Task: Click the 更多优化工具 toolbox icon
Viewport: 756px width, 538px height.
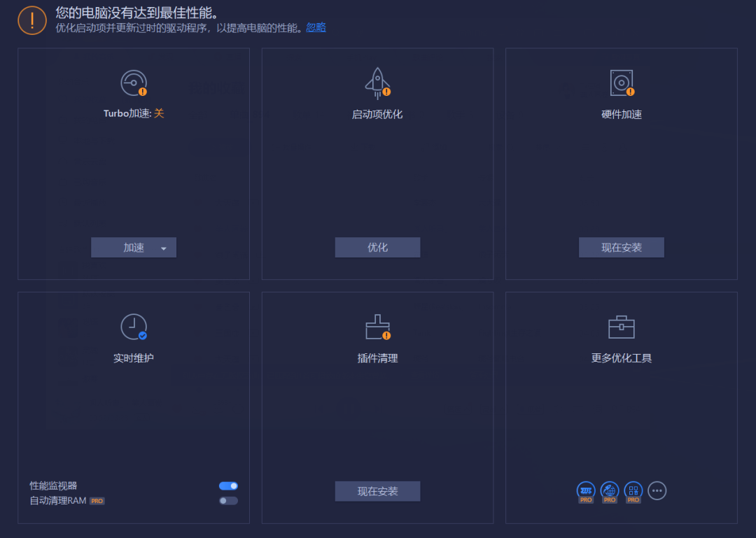Action: tap(622, 327)
